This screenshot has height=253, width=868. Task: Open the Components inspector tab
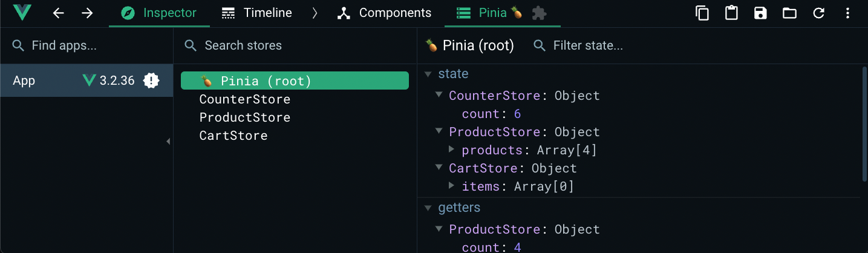(x=384, y=13)
